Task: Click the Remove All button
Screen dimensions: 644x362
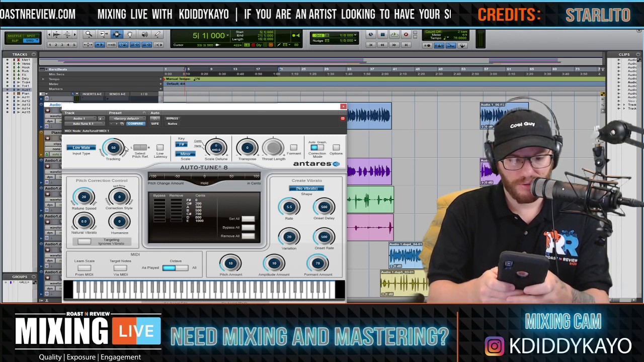Action: pyautogui.click(x=248, y=236)
